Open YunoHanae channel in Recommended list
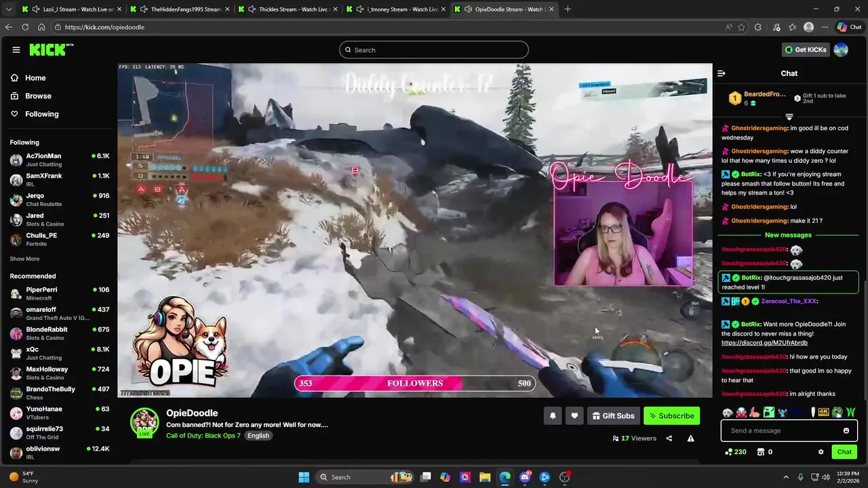868x488 pixels. (x=60, y=413)
